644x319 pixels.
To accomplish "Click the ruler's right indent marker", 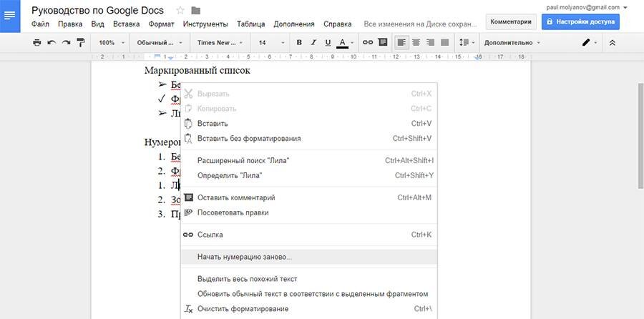I will (x=478, y=58).
